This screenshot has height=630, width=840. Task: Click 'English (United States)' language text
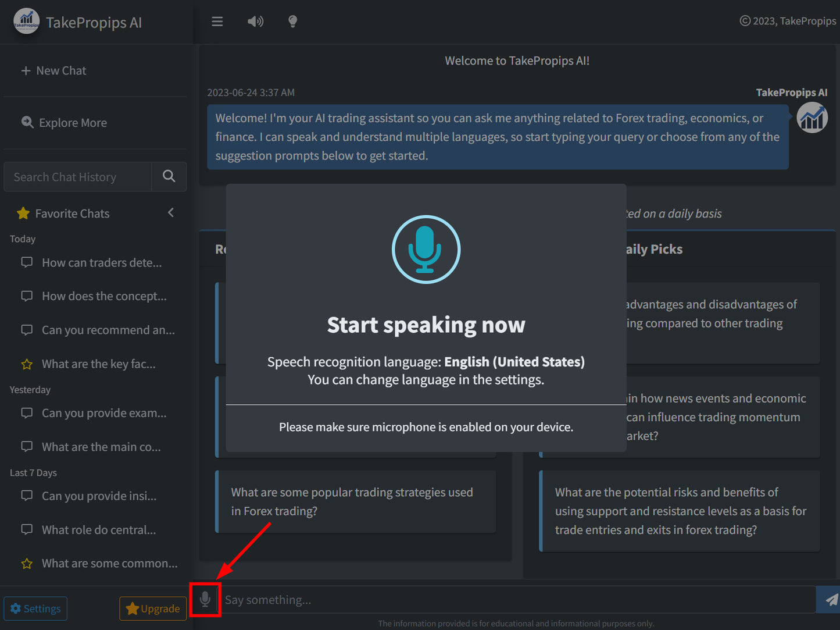514,362
